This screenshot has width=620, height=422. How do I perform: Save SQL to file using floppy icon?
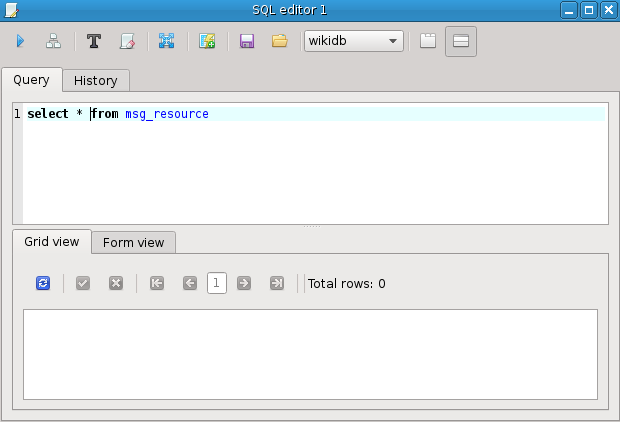(x=247, y=41)
